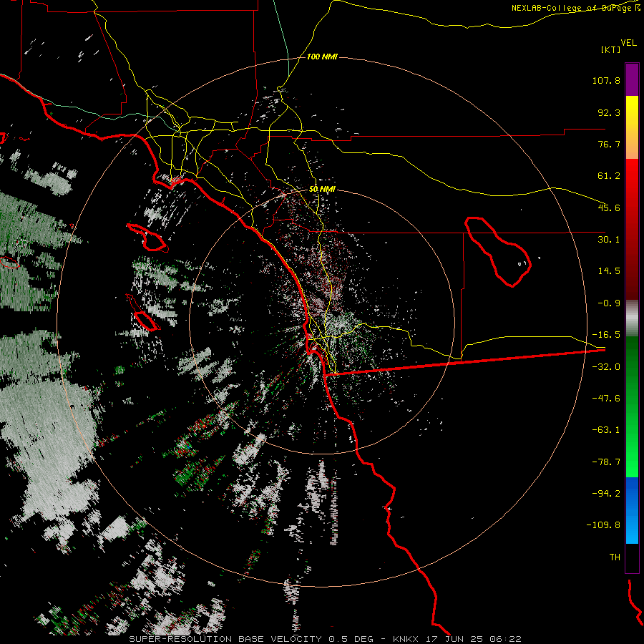Click the 92.3 velocity scale value
644x644 pixels.
click(x=609, y=112)
